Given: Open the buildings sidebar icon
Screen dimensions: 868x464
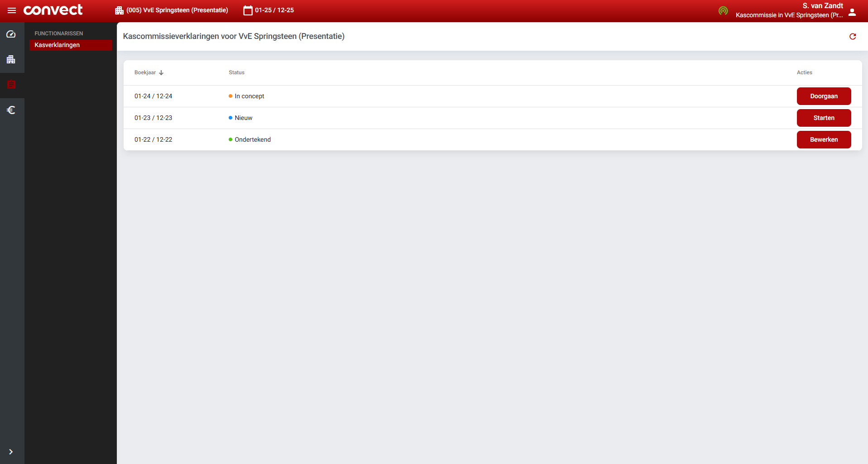Looking at the screenshot, I should pyautogui.click(x=11, y=59).
